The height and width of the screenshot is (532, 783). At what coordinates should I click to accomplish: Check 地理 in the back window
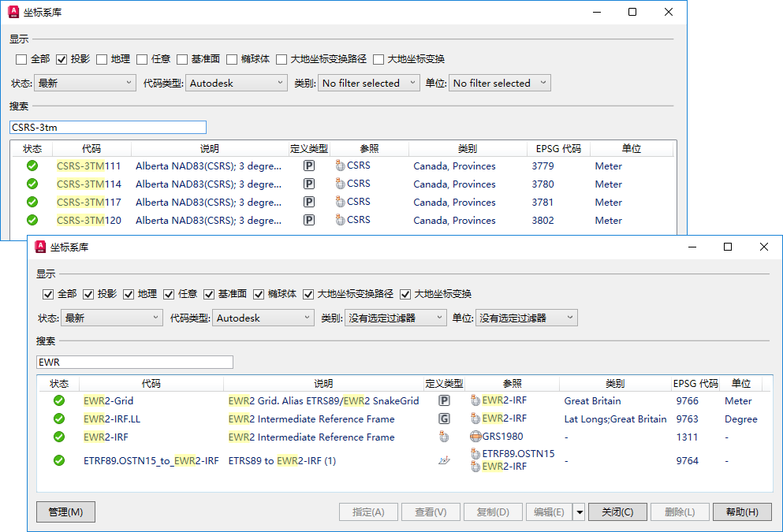pos(102,59)
